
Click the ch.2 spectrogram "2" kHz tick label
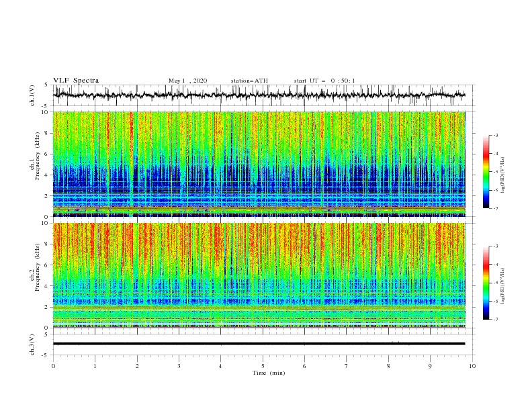[x=48, y=307]
